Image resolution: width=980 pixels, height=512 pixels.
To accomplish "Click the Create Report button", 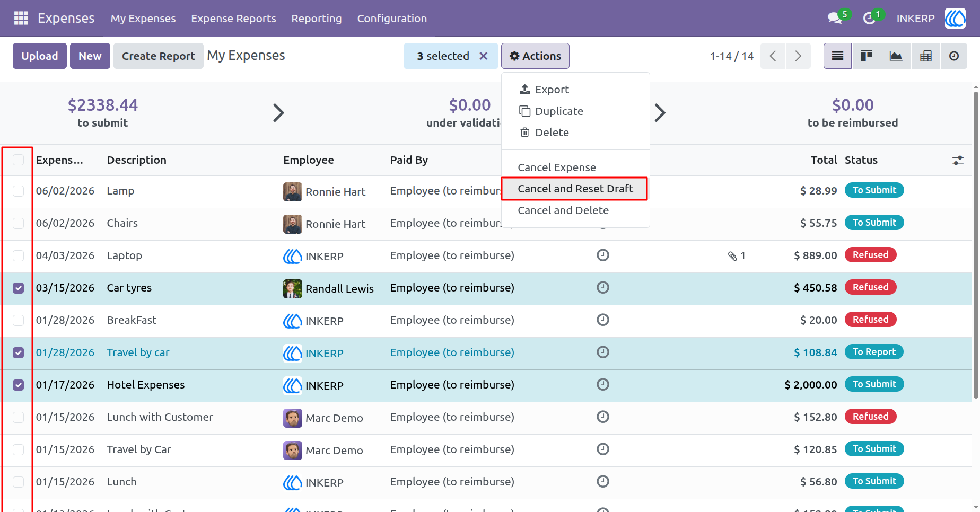I will tap(159, 56).
